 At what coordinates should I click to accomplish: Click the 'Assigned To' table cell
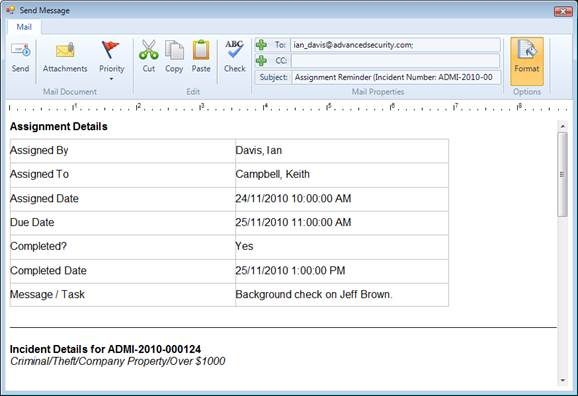(x=122, y=175)
